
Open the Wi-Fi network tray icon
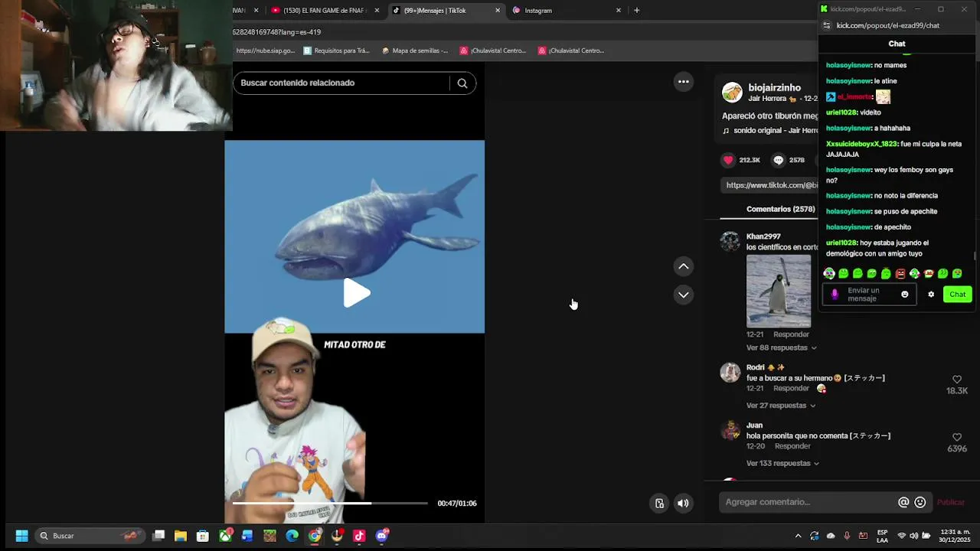tap(901, 536)
